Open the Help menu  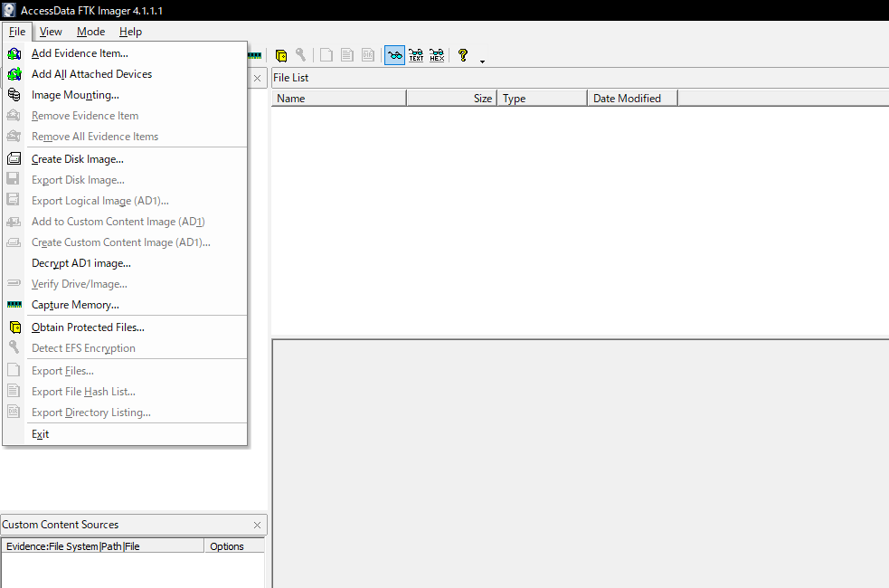pyautogui.click(x=130, y=32)
